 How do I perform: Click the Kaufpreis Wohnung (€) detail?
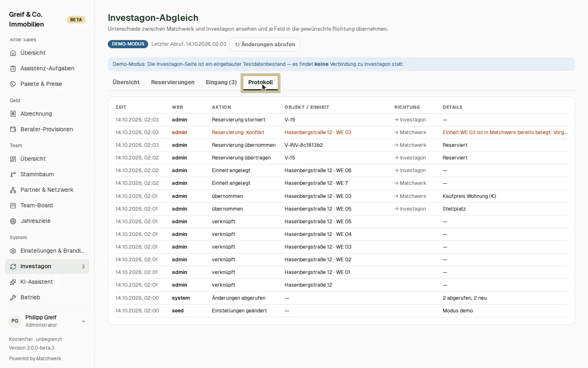(469, 196)
